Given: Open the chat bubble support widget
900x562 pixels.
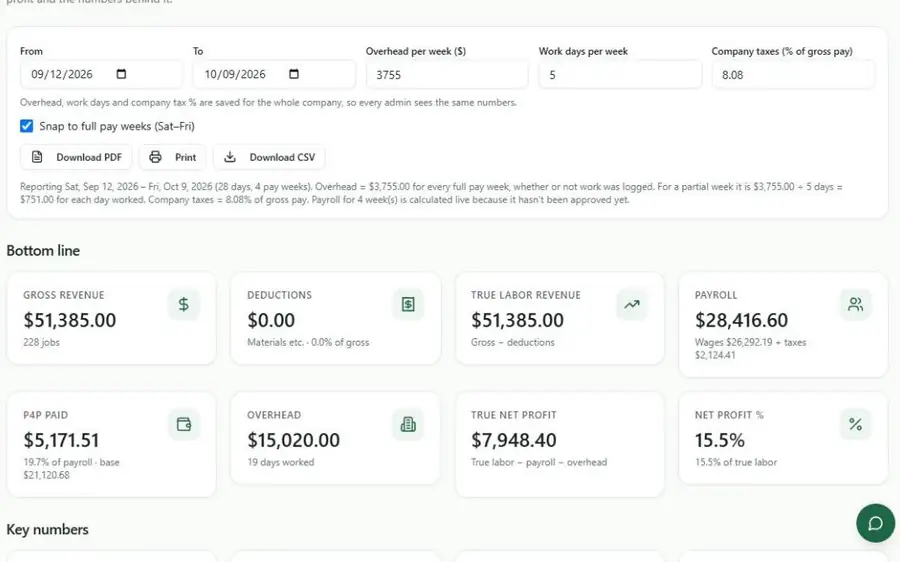Looking at the screenshot, I should [875, 523].
